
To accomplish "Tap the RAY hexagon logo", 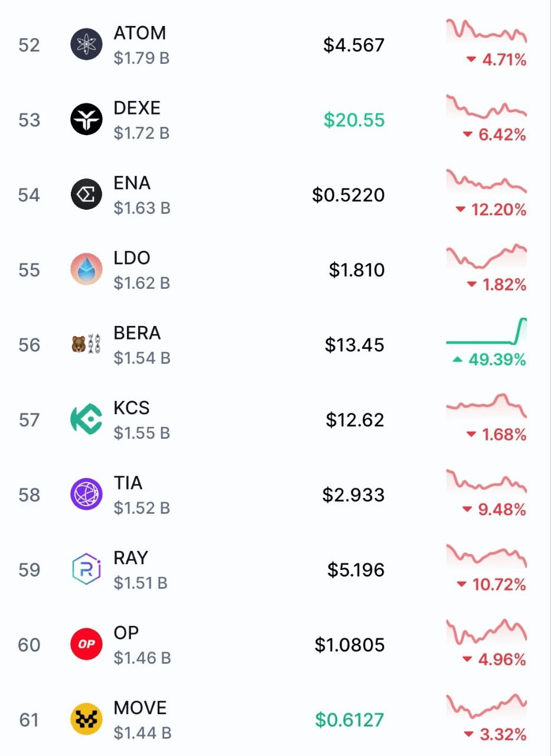I will coord(87,570).
